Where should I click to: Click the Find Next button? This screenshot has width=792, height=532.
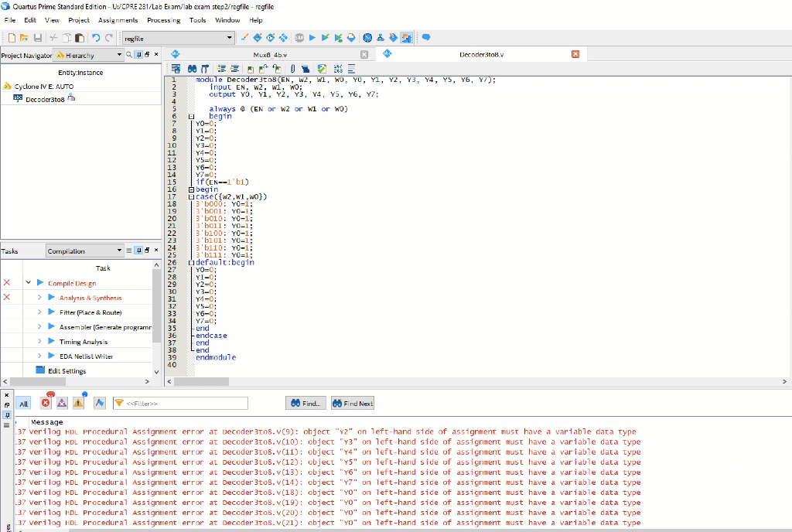(x=353, y=404)
